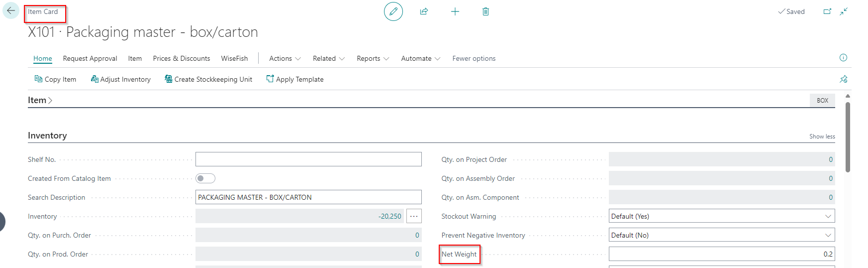Click the information circle icon
This screenshot has height=268, width=868.
point(843,58)
